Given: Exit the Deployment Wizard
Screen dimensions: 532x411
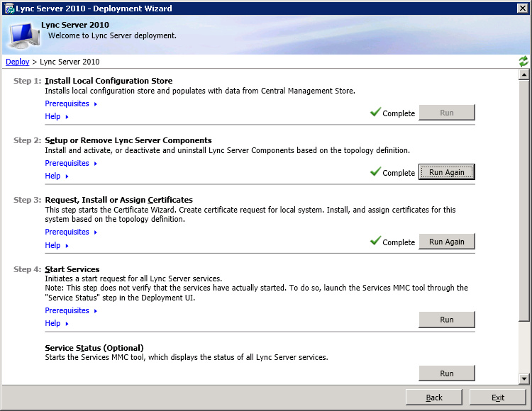Looking at the screenshot, I should 498,397.
